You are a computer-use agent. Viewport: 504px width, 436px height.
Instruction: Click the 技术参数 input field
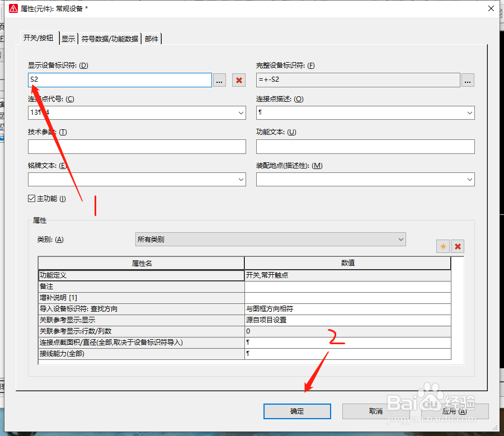pos(137,147)
